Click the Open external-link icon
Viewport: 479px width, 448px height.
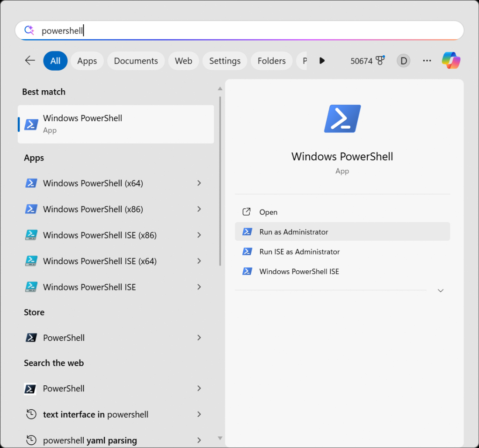[x=247, y=212]
